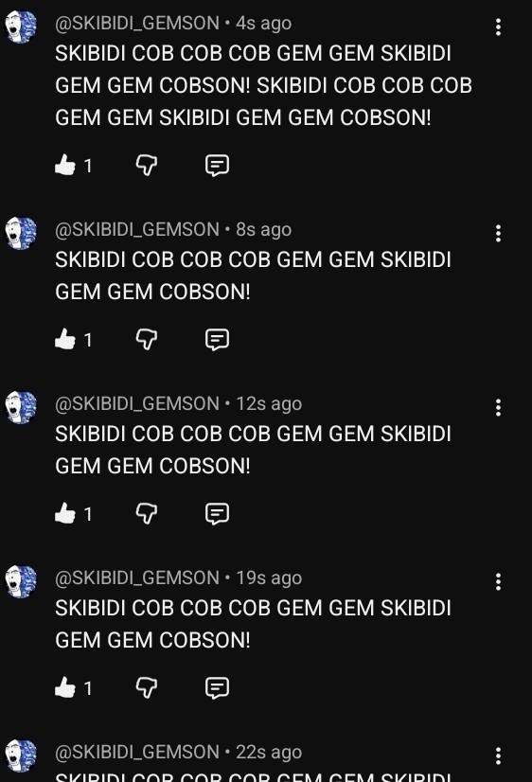Open options menu for 19s ago comment
The image size is (532, 782).
click(x=498, y=581)
